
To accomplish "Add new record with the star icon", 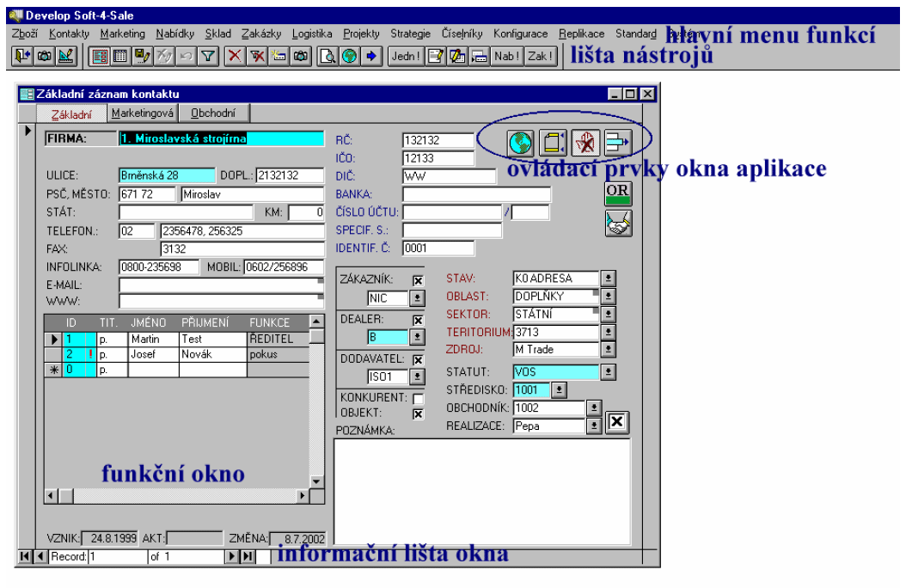I will (x=279, y=57).
